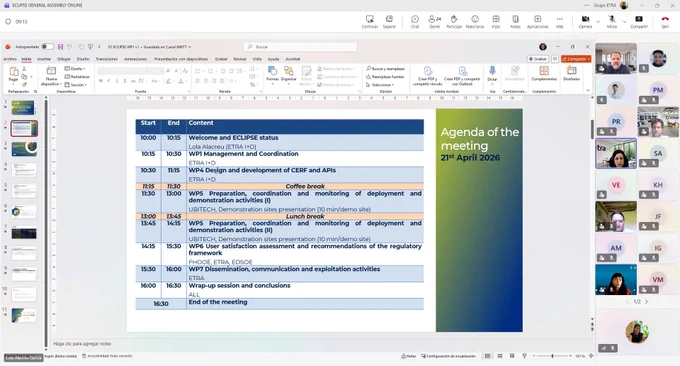Open the Seleccionar dropdown

click(x=380, y=85)
